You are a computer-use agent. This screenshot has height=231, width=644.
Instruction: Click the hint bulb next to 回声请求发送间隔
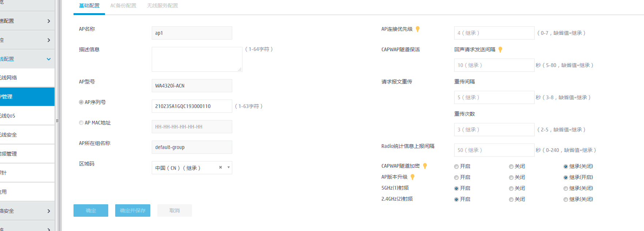(x=500, y=50)
